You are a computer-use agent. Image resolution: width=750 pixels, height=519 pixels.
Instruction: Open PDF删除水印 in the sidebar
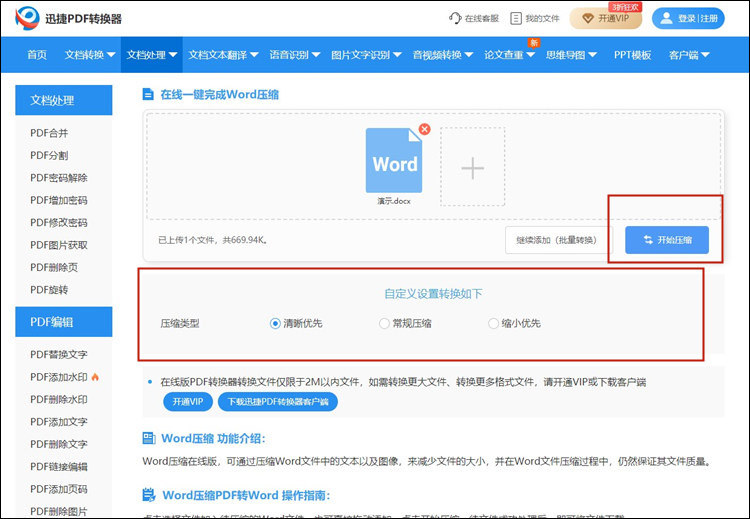click(59, 399)
